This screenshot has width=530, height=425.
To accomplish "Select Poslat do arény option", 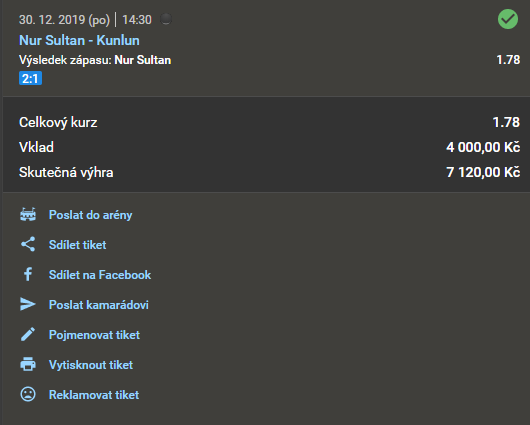I will tap(90, 215).
